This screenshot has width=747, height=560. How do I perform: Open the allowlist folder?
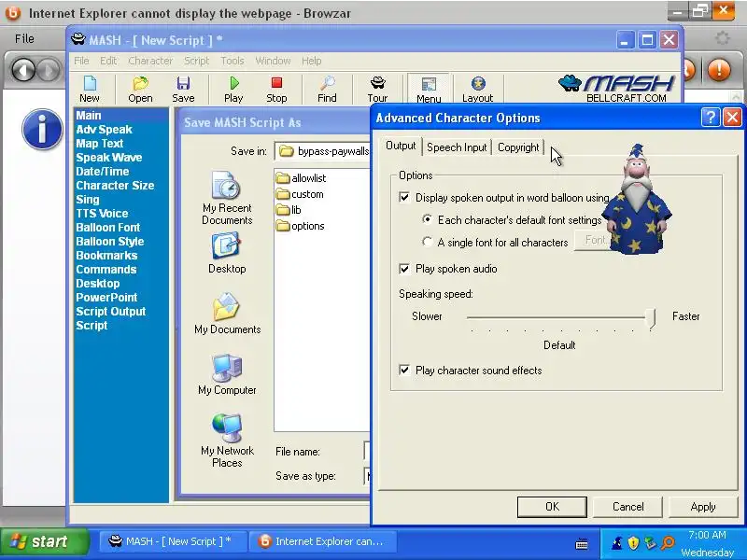(x=301, y=178)
